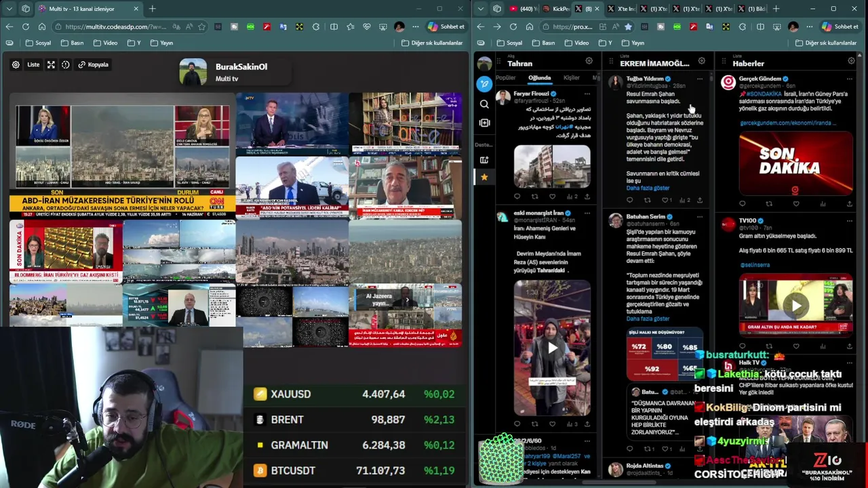Switch to the (1) Bildi tab
The width and height of the screenshot is (868, 488).
[752, 9]
